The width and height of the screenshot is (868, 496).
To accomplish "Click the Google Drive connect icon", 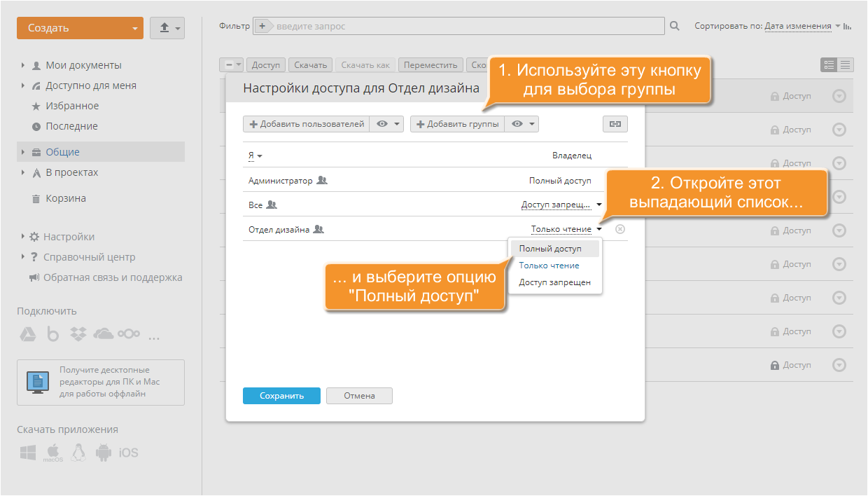I will [x=28, y=335].
